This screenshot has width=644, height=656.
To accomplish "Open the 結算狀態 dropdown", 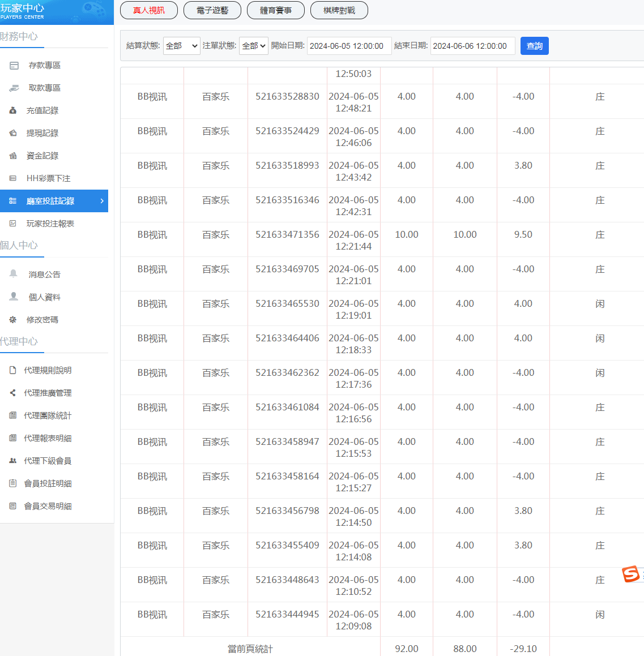I will [181, 46].
